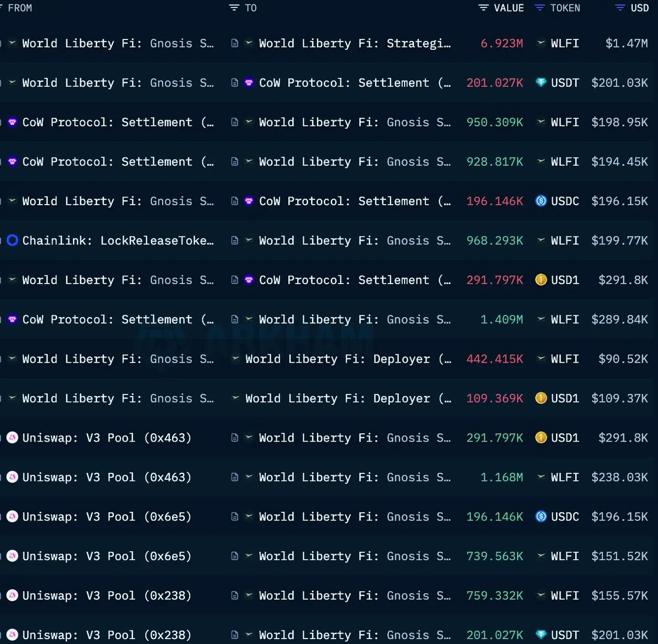The height and width of the screenshot is (644, 658).
Task: Open the USD column filter
Action: tap(620, 8)
